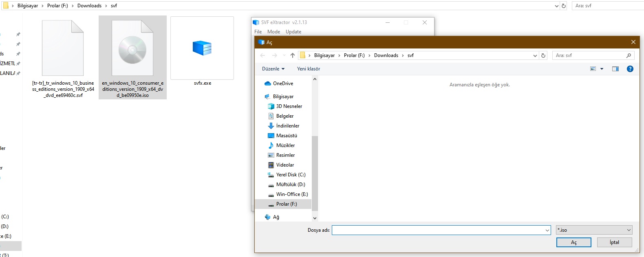Select Bilgisayar in the dialog navigation tree
Viewport: 644px width, 257px height.
click(x=283, y=97)
